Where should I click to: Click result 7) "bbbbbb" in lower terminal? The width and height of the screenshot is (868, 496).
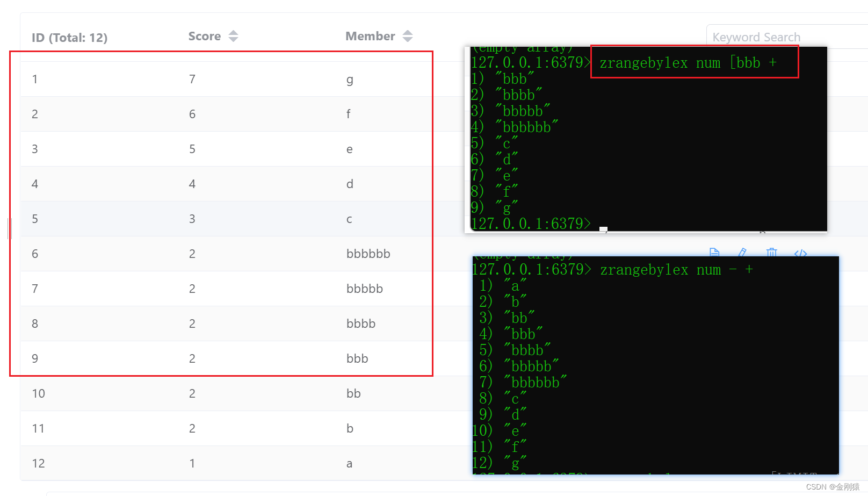pos(523,382)
